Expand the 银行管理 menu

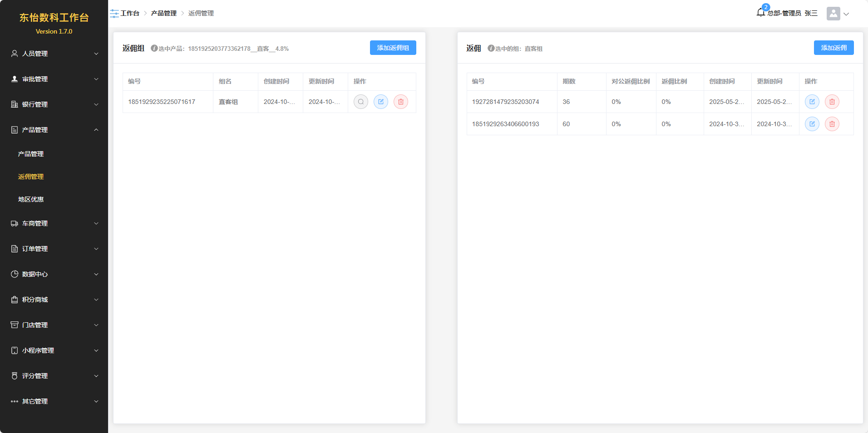[x=54, y=104]
